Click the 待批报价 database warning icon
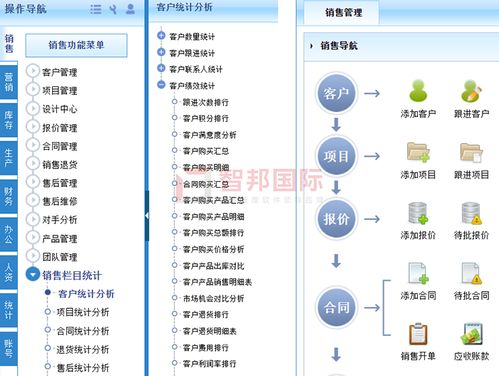 pyautogui.click(x=471, y=213)
